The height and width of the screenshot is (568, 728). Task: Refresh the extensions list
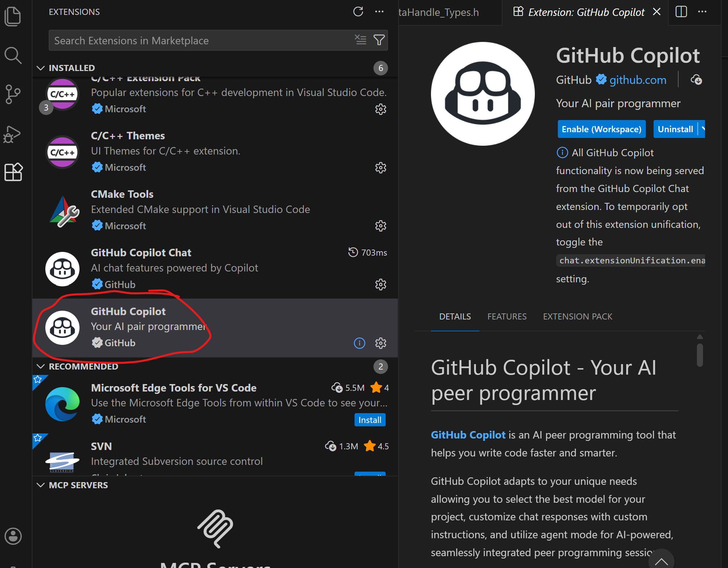pyautogui.click(x=358, y=12)
